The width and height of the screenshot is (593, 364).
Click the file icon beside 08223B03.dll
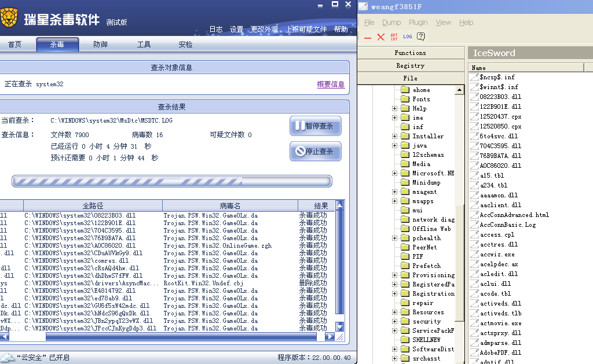tap(474, 97)
